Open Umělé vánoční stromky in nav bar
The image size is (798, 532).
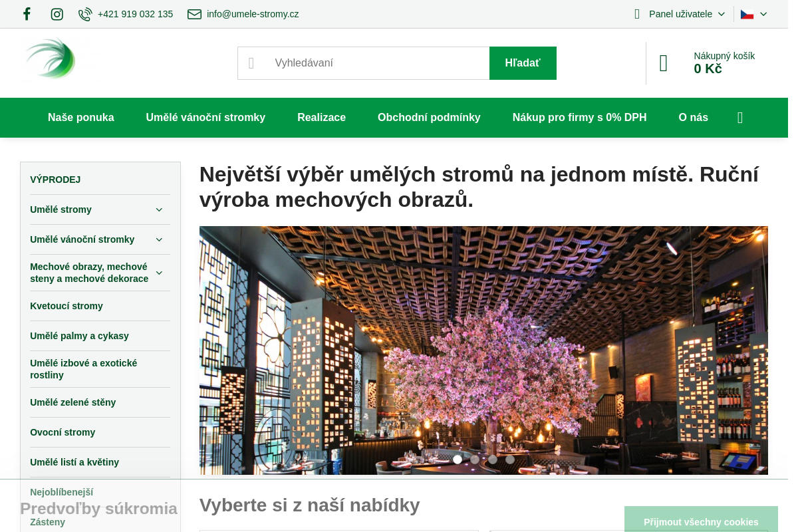point(205,118)
